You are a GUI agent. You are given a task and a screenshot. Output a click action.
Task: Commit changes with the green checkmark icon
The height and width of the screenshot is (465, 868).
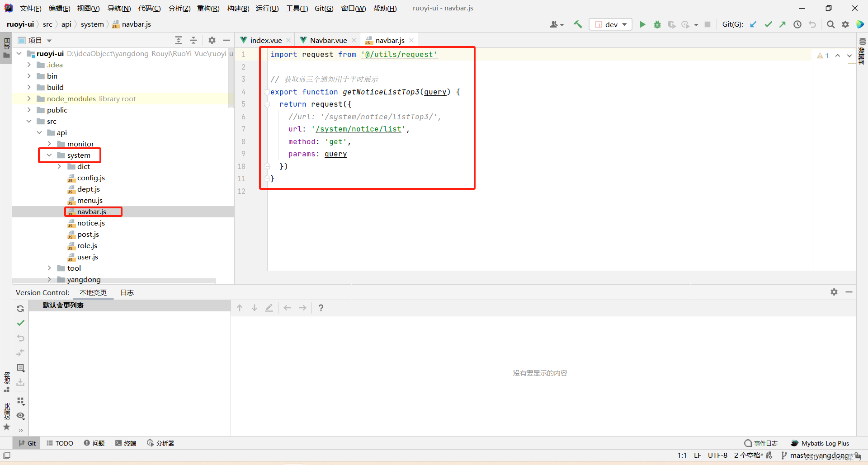point(768,24)
